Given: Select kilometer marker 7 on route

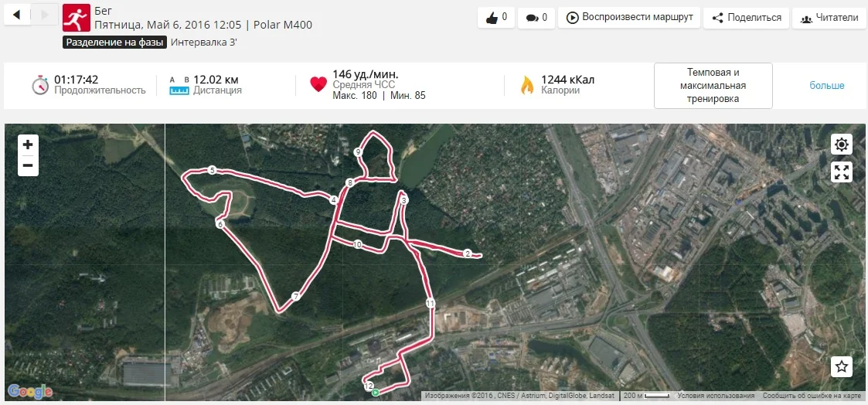Looking at the screenshot, I should [296, 297].
